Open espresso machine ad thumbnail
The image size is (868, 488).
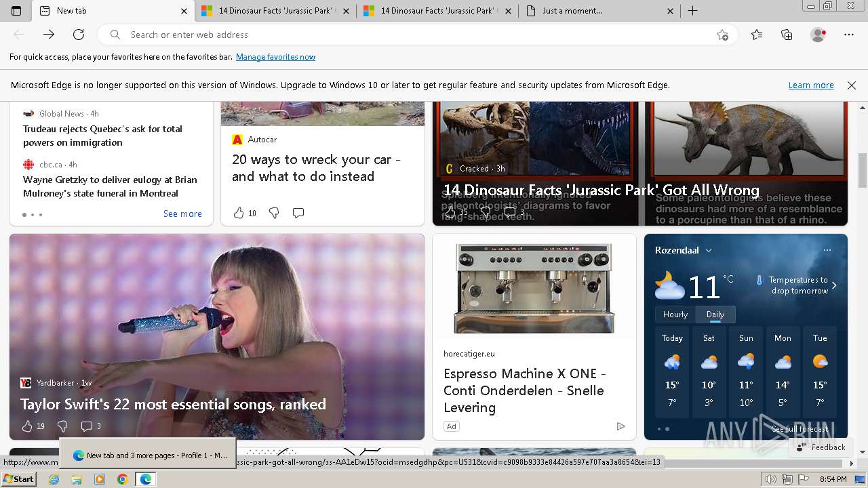click(x=534, y=287)
